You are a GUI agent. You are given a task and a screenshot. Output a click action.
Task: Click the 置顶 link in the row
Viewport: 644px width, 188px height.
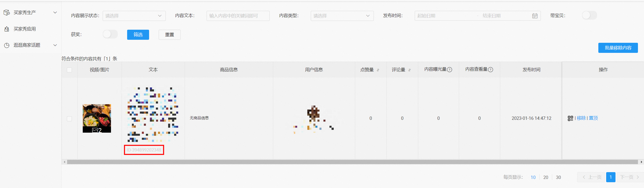pyautogui.click(x=593, y=118)
